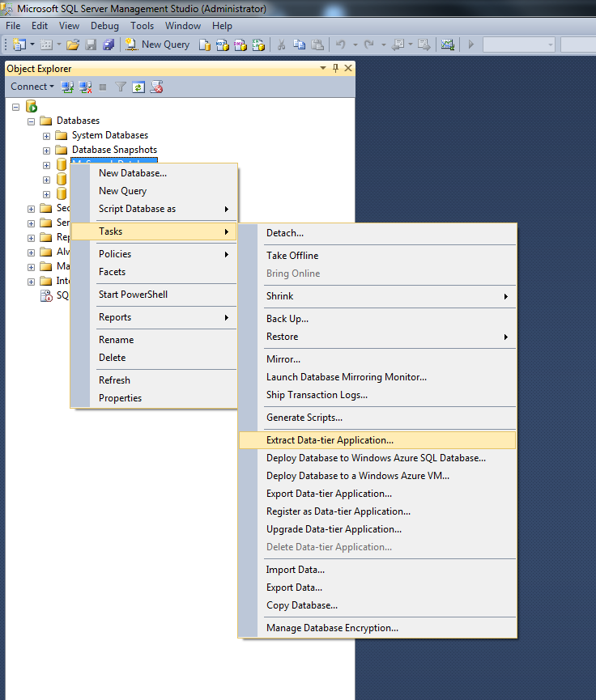This screenshot has width=596, height=700.
Task: Click the Paste toolbar icon
Action: point(317,45)
